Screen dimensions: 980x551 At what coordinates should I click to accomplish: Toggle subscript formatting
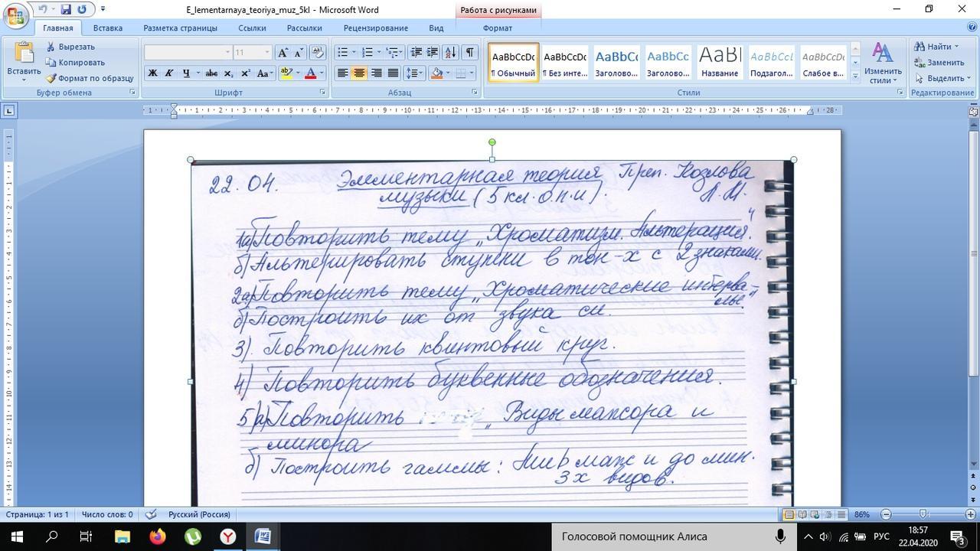point(229,73)
